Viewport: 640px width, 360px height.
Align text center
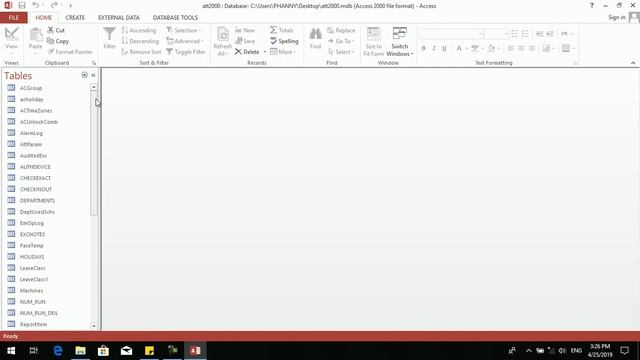pos(521,48)
